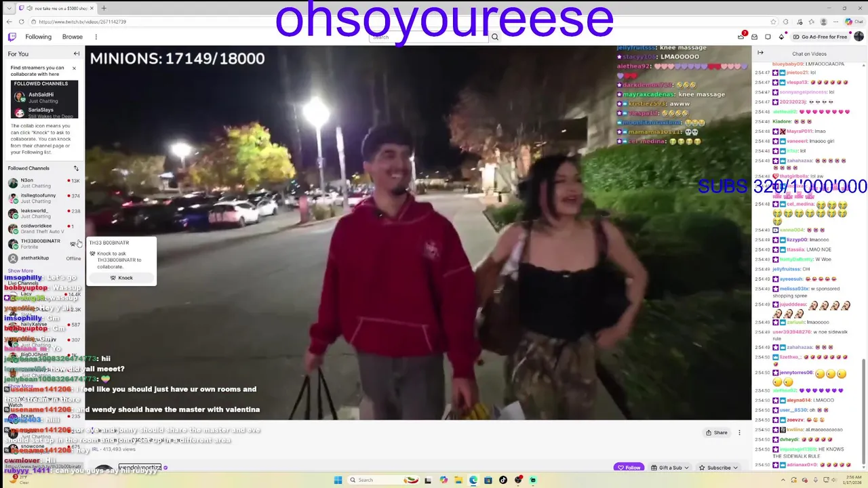Open the Twitch home logo

click(x=12, y=37)
